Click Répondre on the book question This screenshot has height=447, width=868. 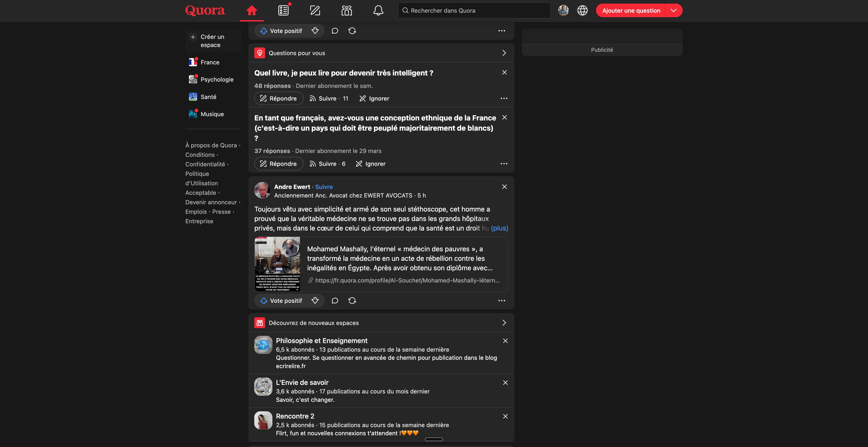279,98
